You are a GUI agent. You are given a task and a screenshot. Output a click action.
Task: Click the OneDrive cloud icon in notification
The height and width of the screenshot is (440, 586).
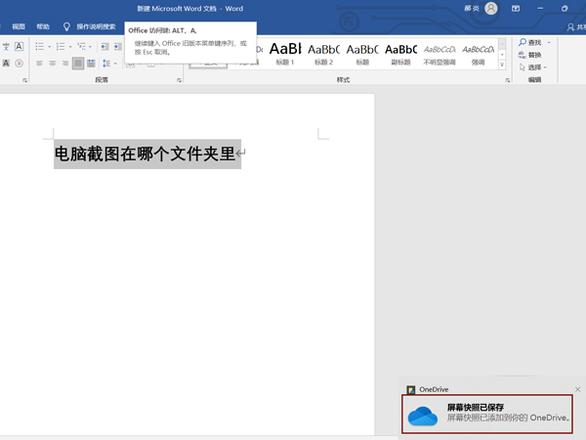[x=423, y=416]
